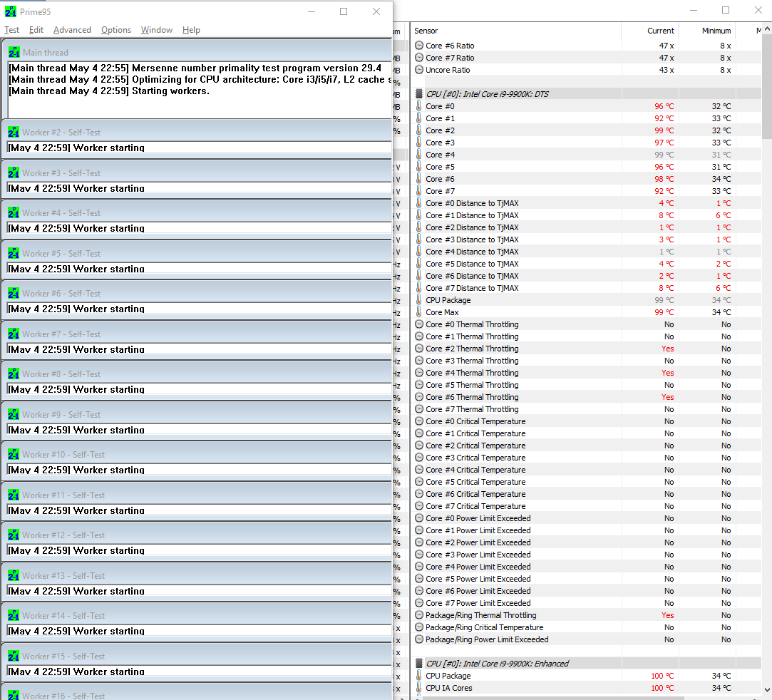This screenshot has width=772, height=700.
Task: Click the sensor list scroll up arrow
Action: (766, 30)
